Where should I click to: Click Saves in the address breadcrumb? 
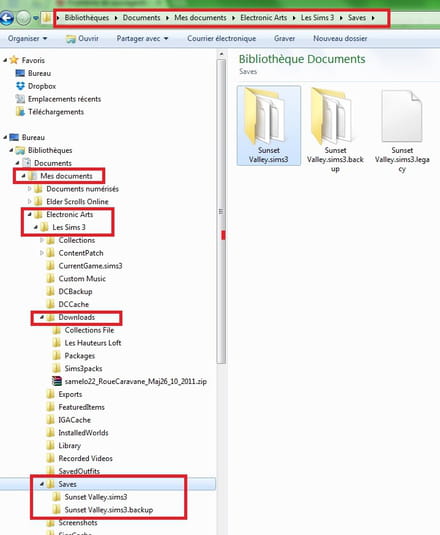coord(356,18)
